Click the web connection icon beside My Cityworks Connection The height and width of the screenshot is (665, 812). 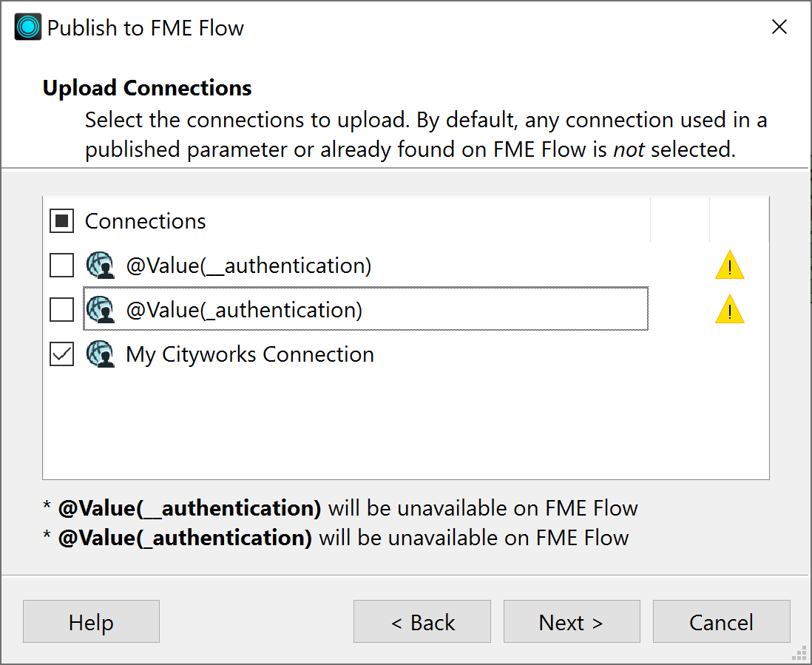pyautogui.click(x=101, y=354)
